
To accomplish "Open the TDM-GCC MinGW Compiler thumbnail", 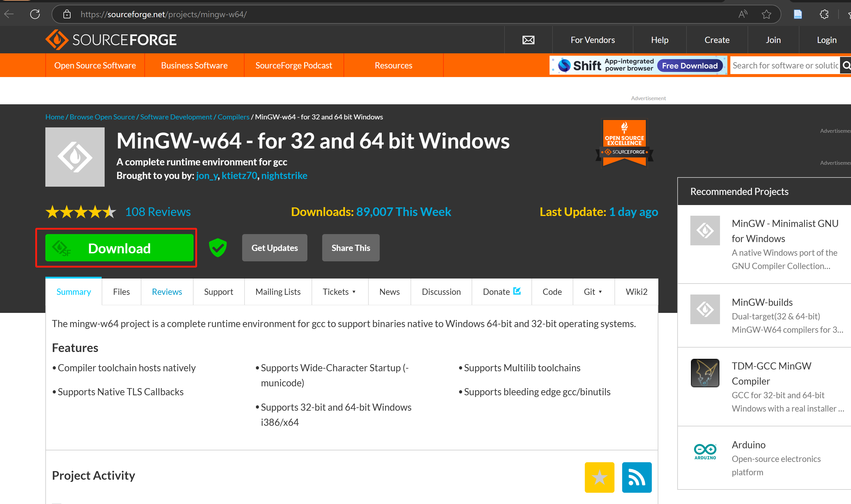I will tap(705, 373).
